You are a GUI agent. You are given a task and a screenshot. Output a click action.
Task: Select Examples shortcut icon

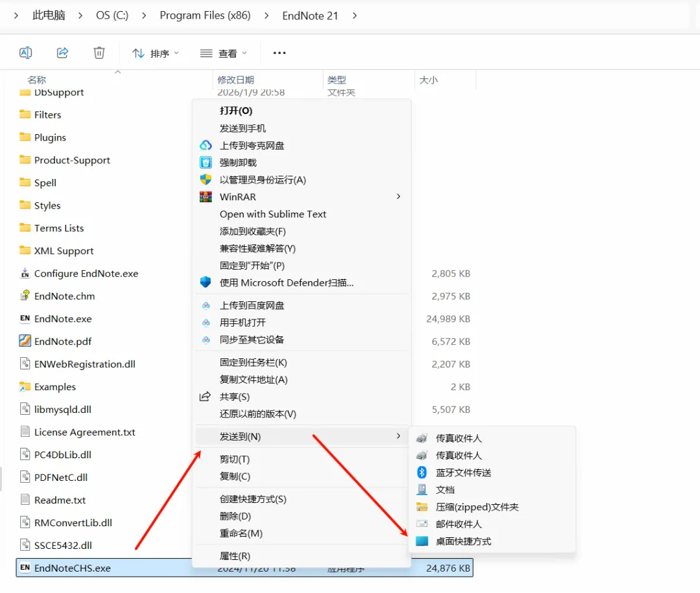click(25, 386)
